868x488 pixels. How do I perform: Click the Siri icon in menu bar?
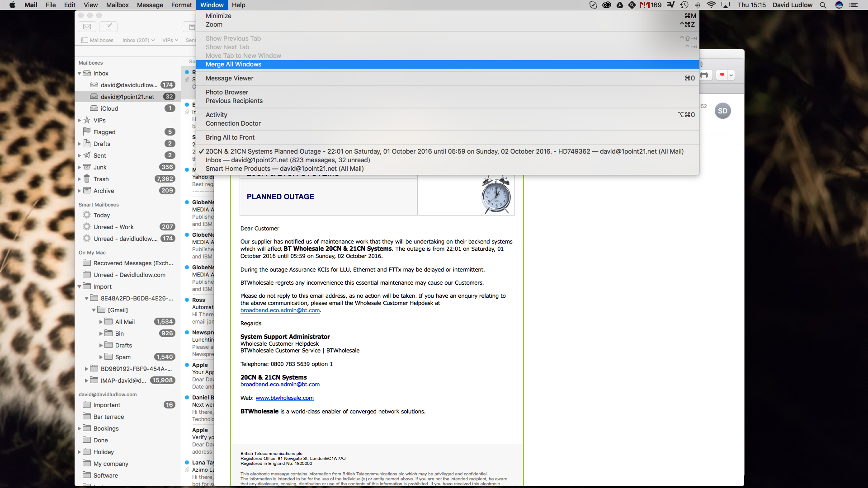[839, 5]
